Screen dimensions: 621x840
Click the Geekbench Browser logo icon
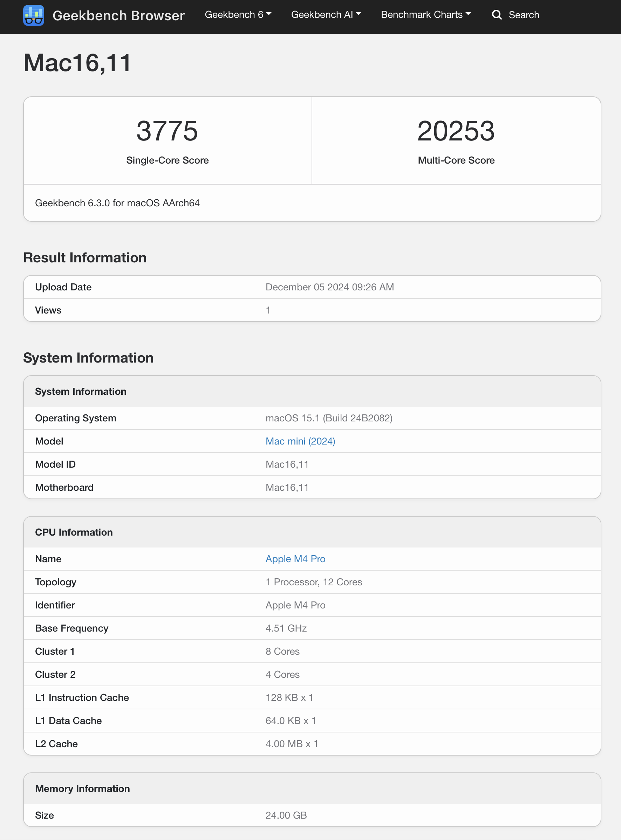34,15
